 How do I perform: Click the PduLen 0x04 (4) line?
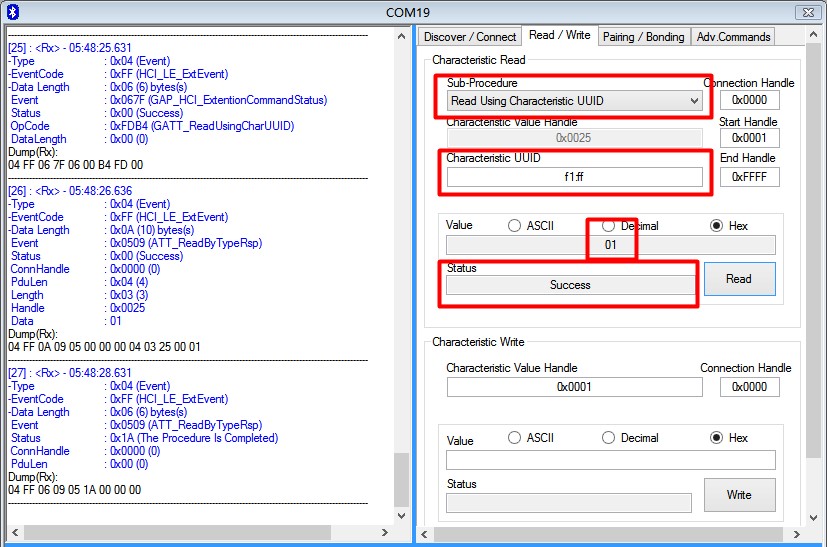coord(79,282)
